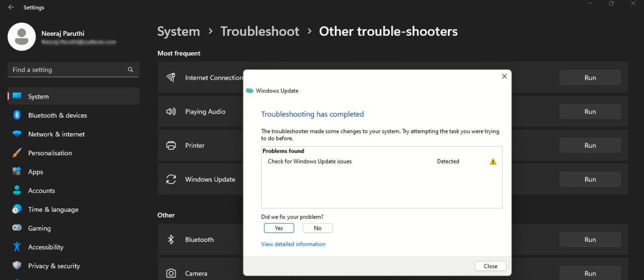Run the Printer troubleshooter

590,145
